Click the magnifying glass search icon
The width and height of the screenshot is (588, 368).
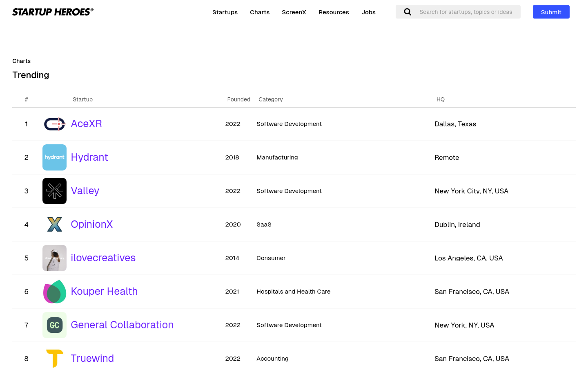coord(408,12)
